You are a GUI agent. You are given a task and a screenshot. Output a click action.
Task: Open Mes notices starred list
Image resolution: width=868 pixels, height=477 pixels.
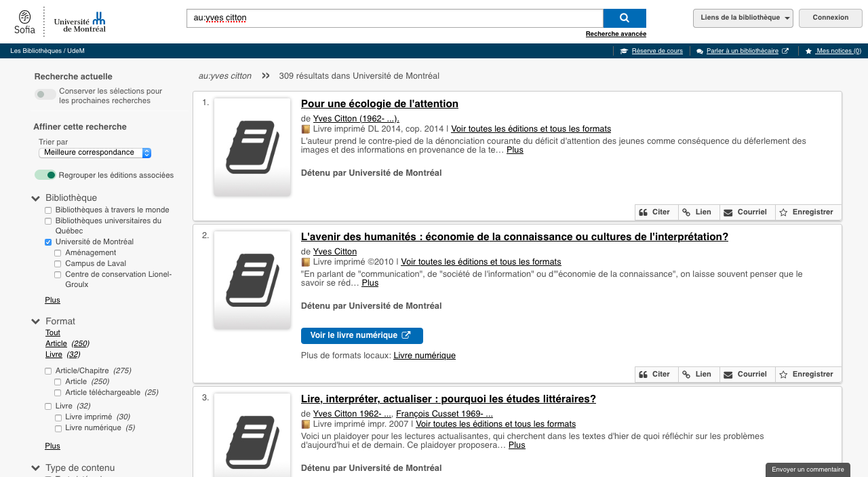[x=833, y=51]
